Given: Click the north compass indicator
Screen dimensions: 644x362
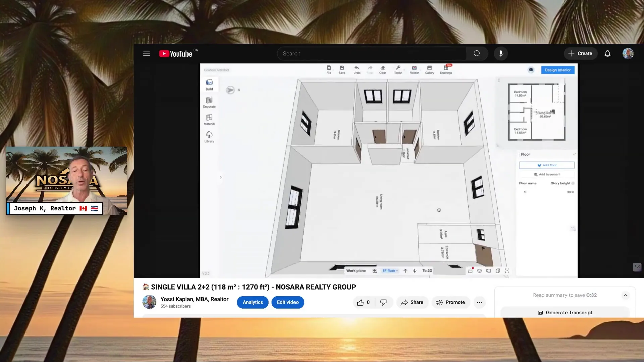Looking at the screenshot, I should pyautogui.click(x=230, y=90).
